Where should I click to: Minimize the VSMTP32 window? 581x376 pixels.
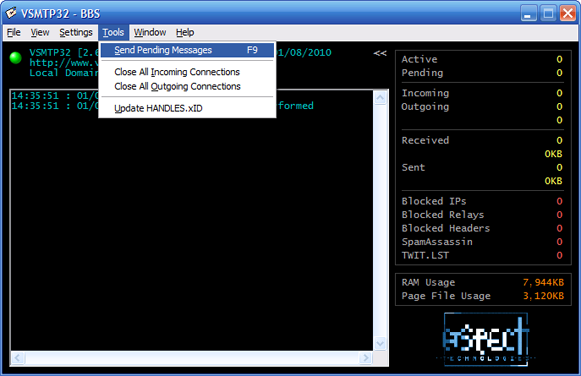point(528,13)
